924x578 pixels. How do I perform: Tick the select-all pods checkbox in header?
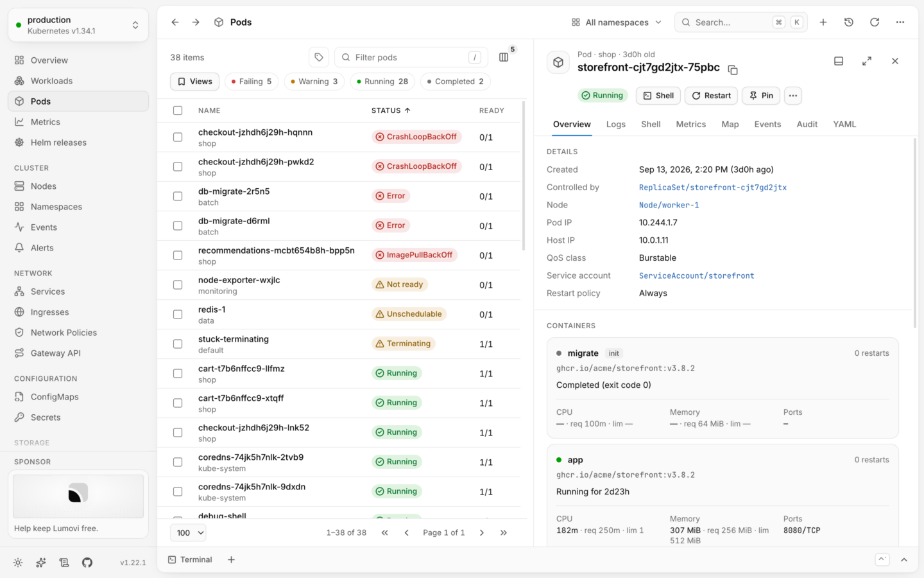tap(178, 110)
